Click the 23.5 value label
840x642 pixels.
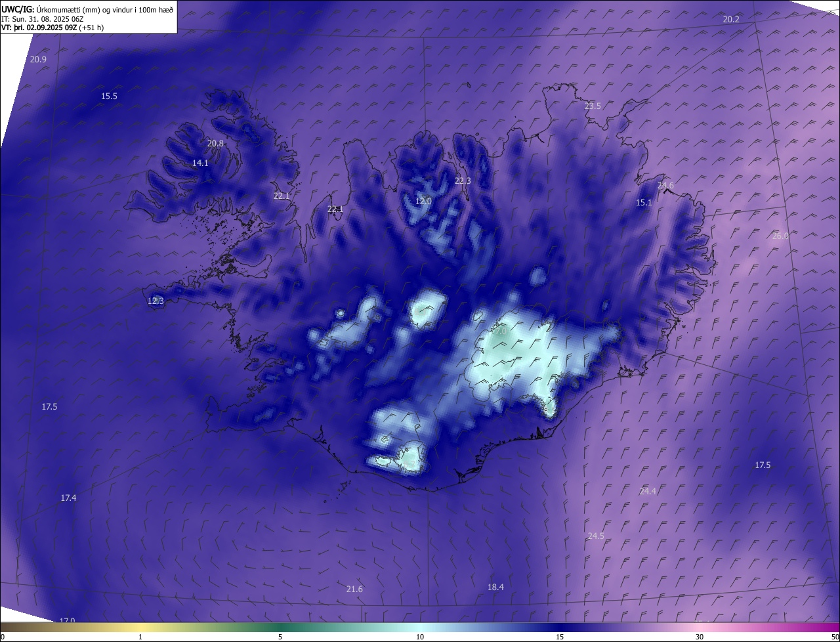pyautogui.click(x=593, y=106)
